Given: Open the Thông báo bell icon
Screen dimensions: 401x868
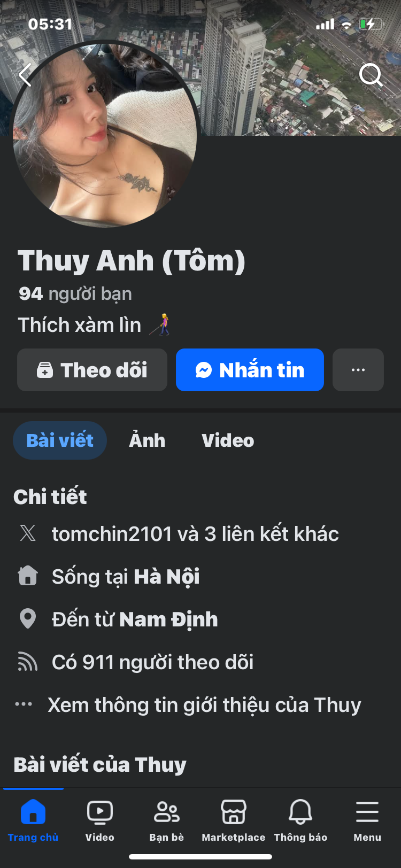Looking at the screenshot, I should (300, 812).
